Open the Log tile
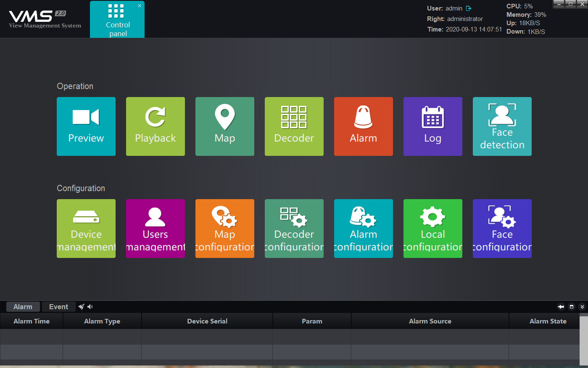Viewport: 588px width, 368px height. (433, 126)
